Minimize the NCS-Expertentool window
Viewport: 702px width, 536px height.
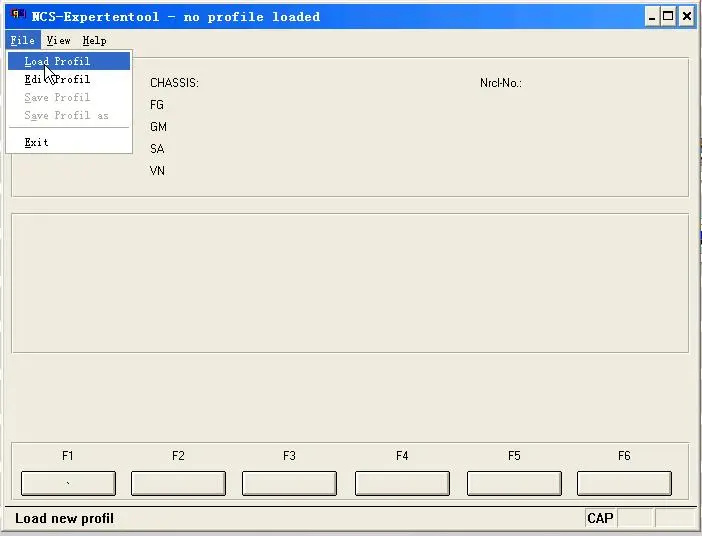652,17
